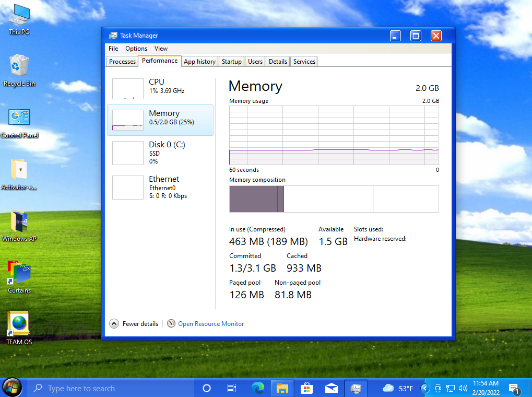Launch Microsoft Edge from the taskbar
Screen dimensions: 532x397
point(258,388)
